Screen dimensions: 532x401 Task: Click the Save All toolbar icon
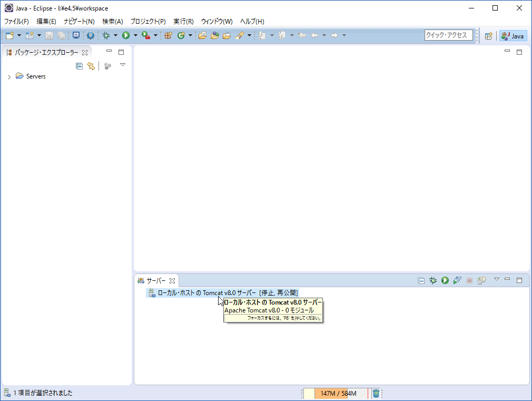pyautogui.click(x=62, y=35)
